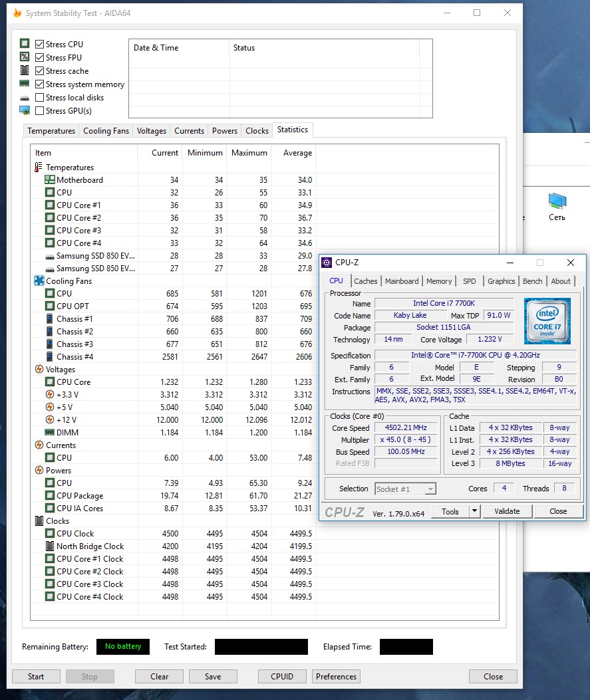The image size is (590, 700).
Task: Click the CPU OPT fan row icon
Action: tap(50, 306)
